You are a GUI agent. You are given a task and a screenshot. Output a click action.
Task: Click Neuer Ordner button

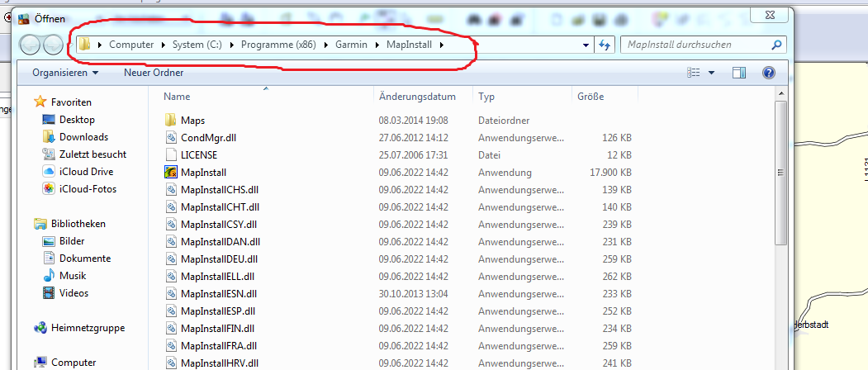click(x=154, y=74)
